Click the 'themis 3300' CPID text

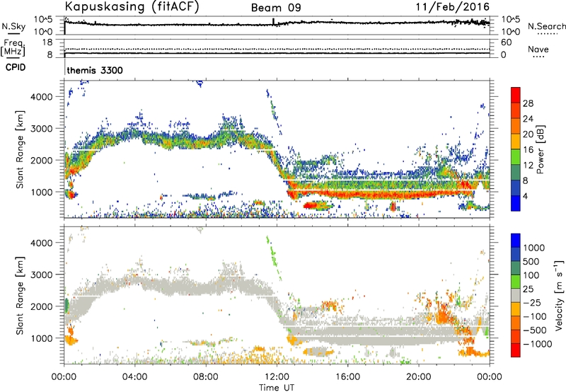[95, 70]
